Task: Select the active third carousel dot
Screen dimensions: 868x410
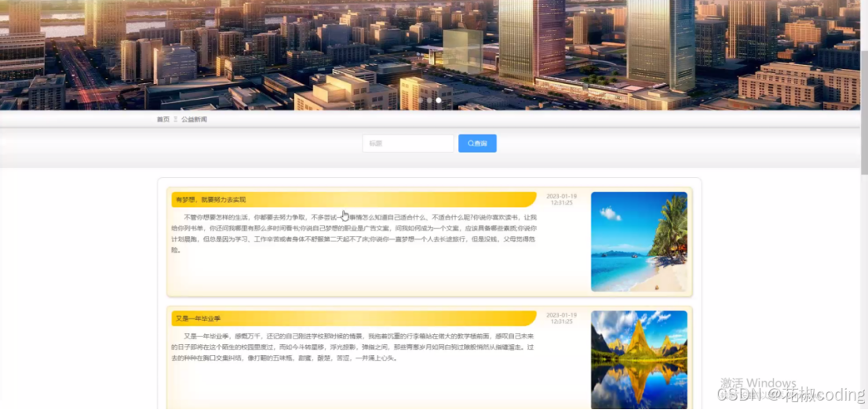Action: [439, 100]
